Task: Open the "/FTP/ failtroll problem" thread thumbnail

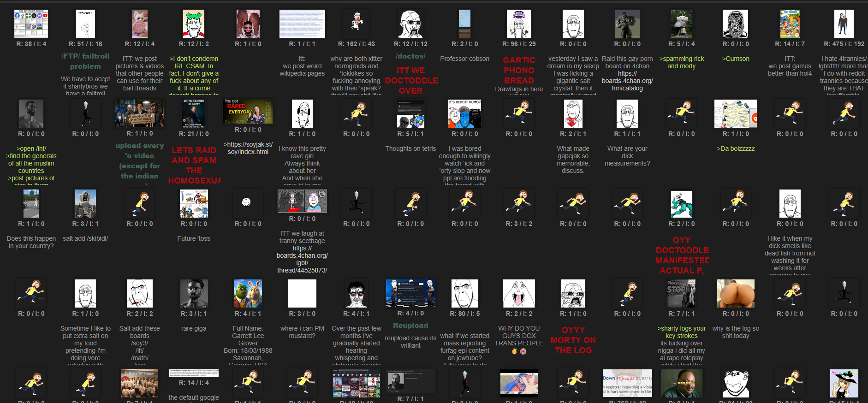Action: pos(85,24)
